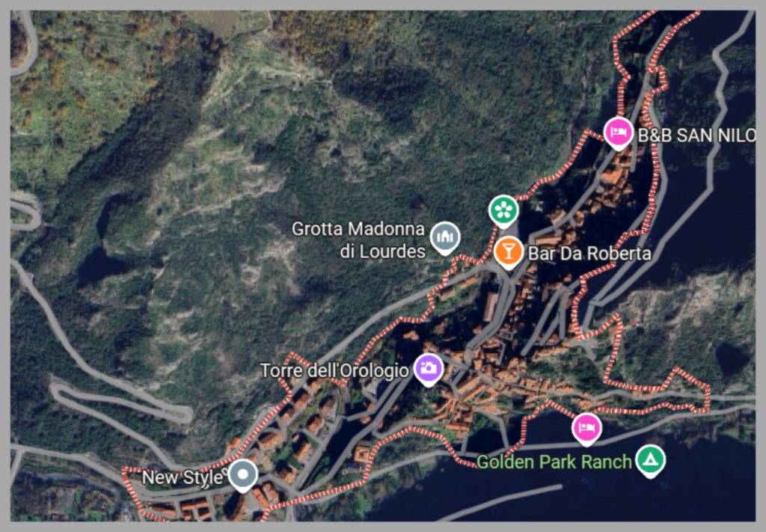This screenshot has height=532, width=766.
Task: Open the green flower park marker
Action: pyautogui.click(x=503, y=210)
